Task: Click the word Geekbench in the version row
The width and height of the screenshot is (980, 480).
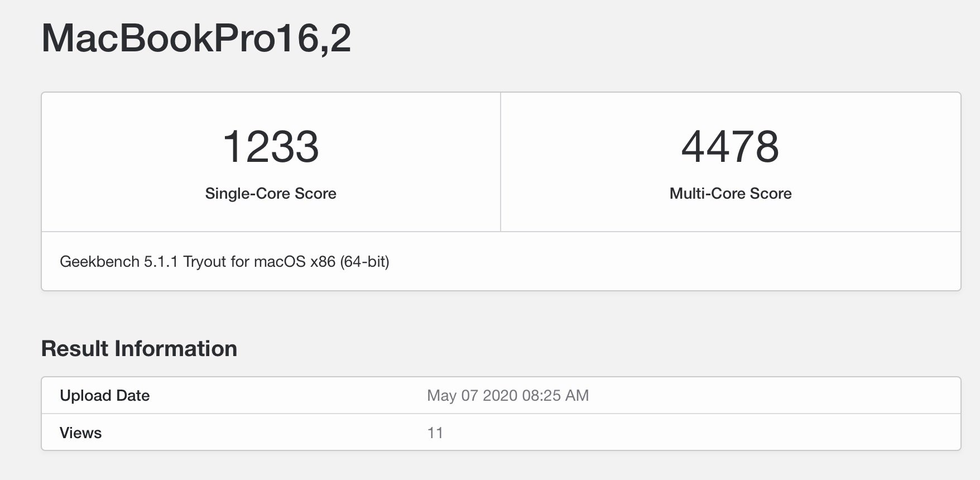Action: click(x=99, y=261)
